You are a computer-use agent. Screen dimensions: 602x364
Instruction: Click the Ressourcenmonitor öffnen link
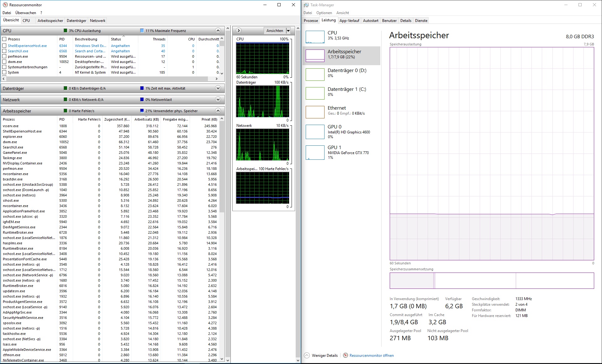(x=372, y=356)
